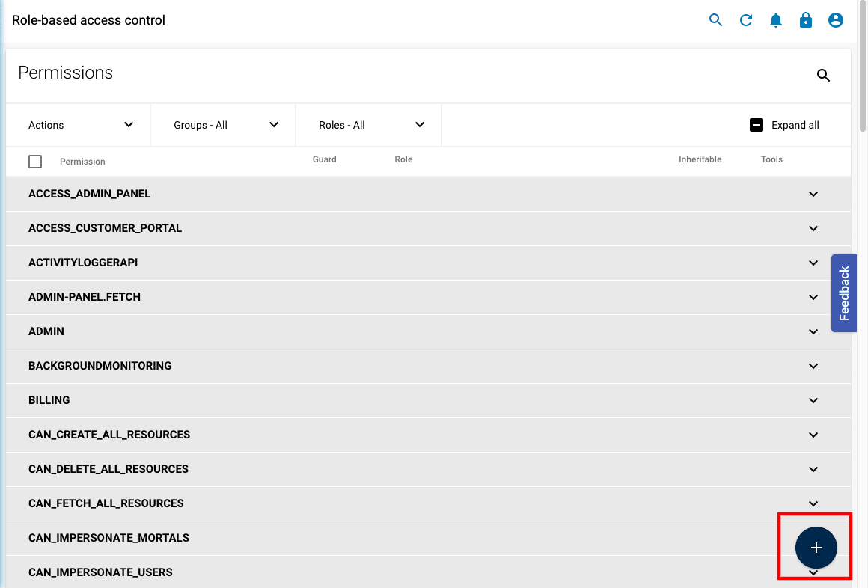Expand the ACCESS_ADMIN_PANEL row
The image size is (868, 588).
[813, 194]
